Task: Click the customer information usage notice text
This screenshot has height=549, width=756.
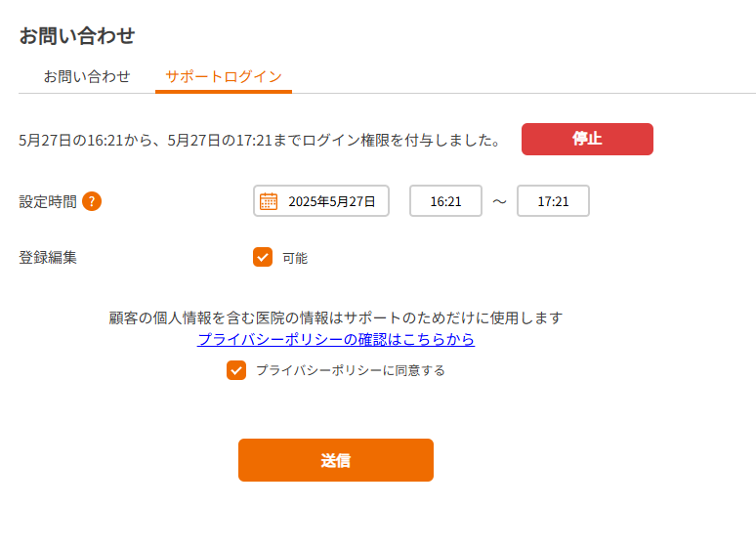Action: coord(336,318)
